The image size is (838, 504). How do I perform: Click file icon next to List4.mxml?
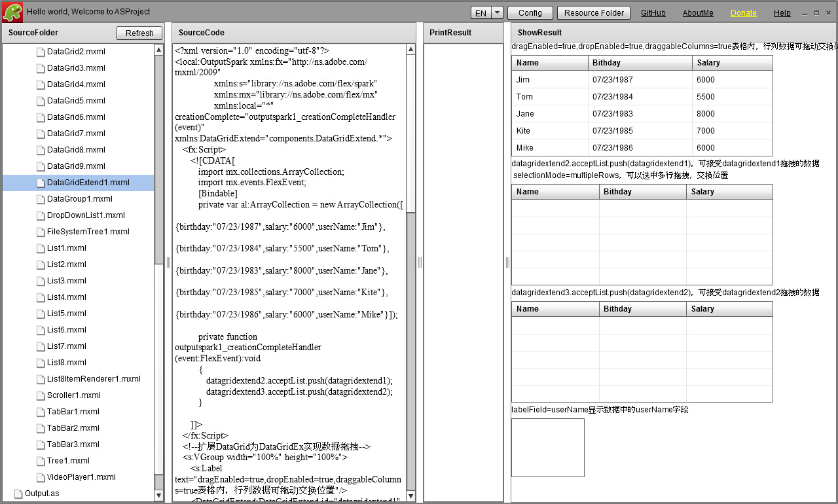coord(40,297)
